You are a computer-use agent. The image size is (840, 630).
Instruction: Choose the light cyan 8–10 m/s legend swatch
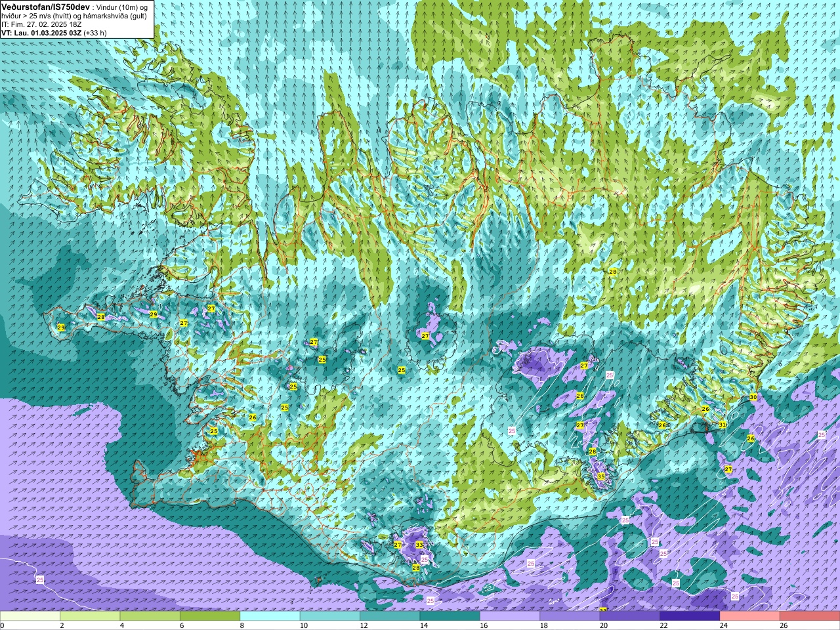(270, 616)
